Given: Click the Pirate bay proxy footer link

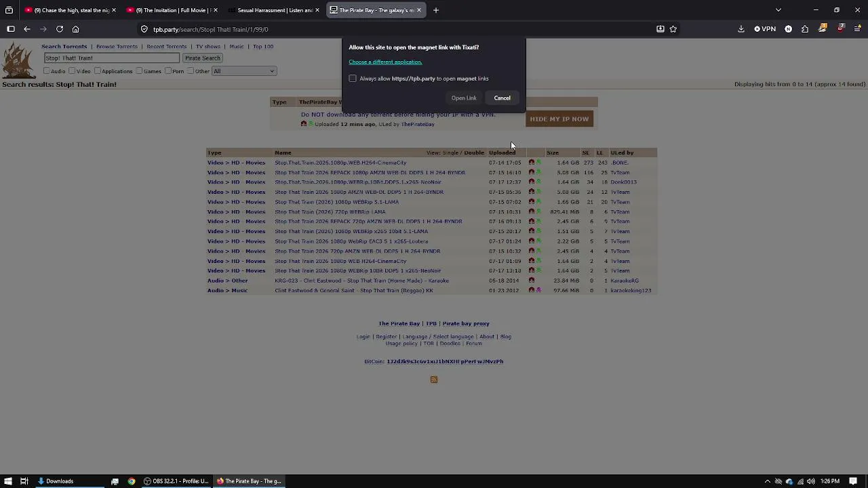Looking at the screenshot, I should click(x=466, y=324).
